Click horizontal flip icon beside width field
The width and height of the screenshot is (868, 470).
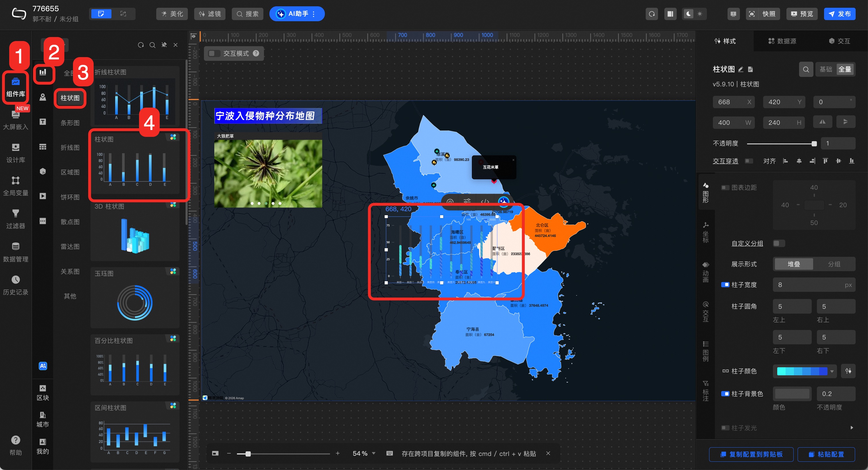(x=822, y=122)
